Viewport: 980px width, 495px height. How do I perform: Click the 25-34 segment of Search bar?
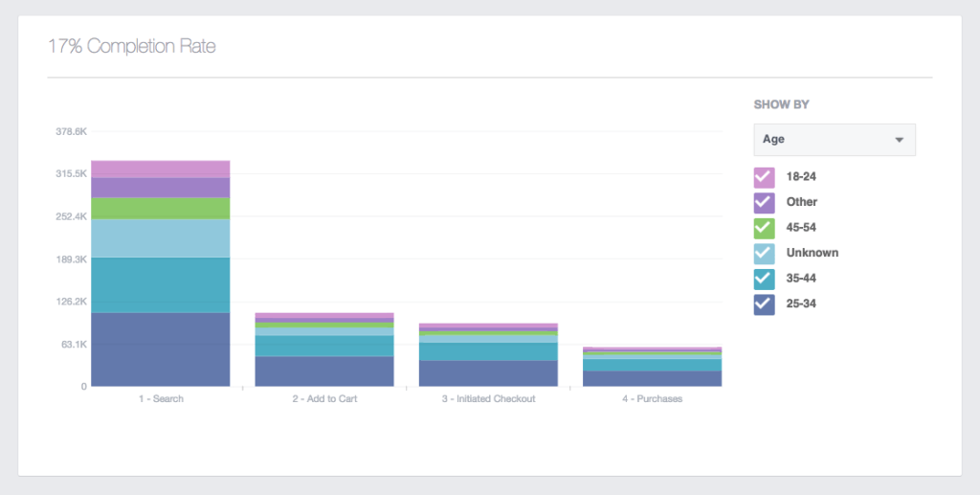point(161,349)
